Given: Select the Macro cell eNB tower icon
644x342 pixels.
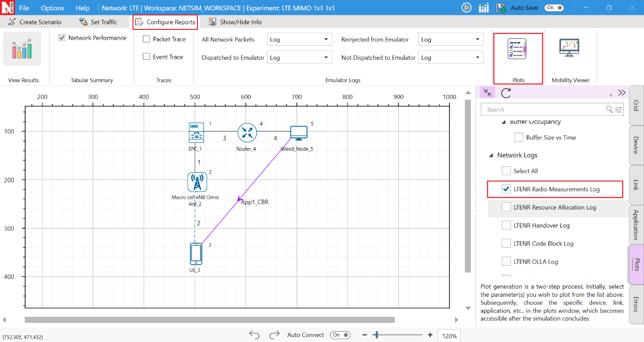Looking at the screenshot, I should (197, 182).
